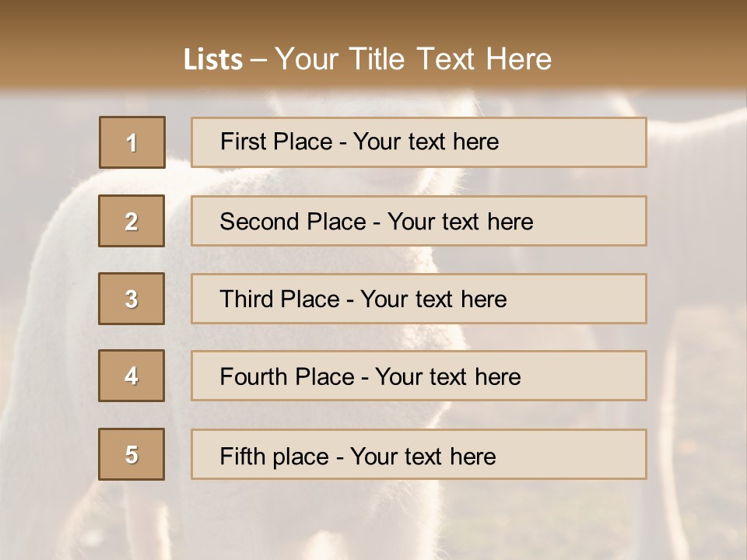
Task: Click the number 1 box
Action: tap(132, 142)
